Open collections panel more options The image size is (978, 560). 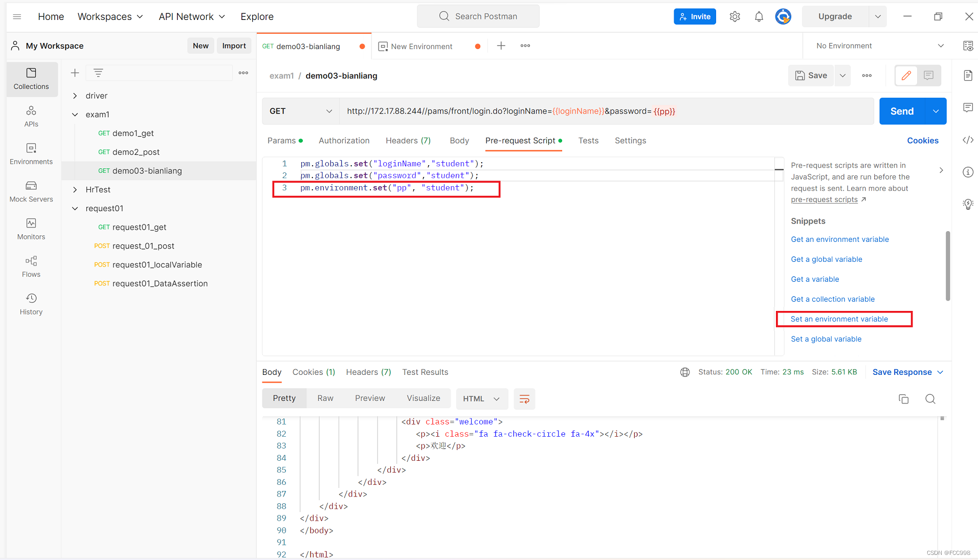(243, 73)
